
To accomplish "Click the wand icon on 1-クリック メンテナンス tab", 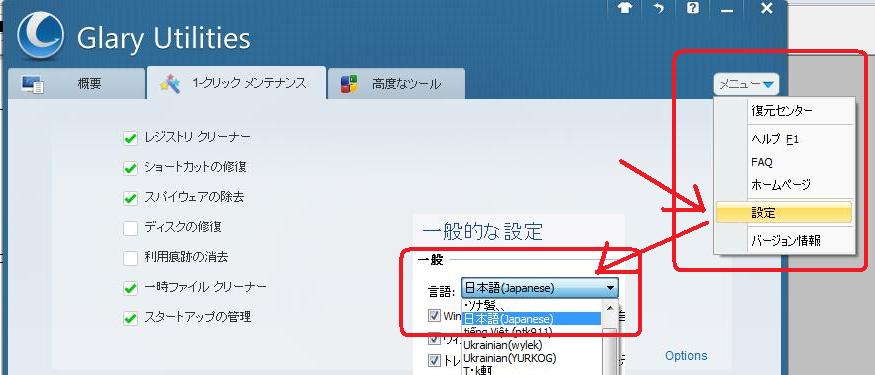I will pyautogui.click(x=170, y=84).
